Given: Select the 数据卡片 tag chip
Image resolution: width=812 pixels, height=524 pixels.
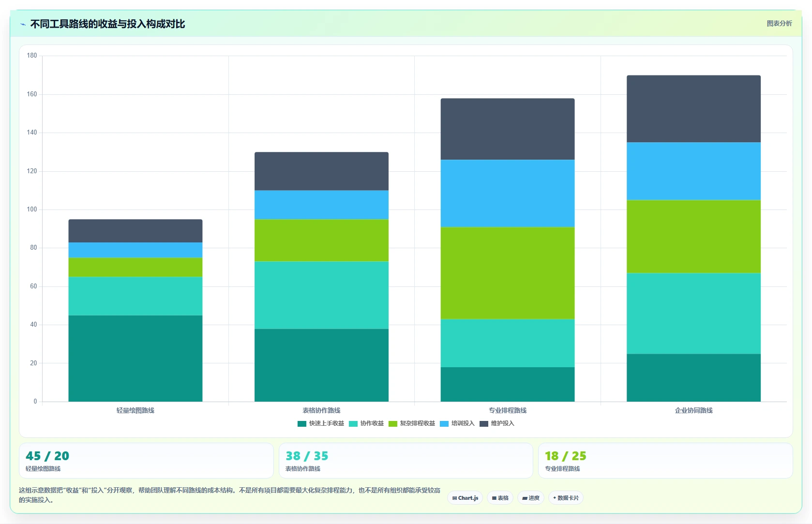Looking at the screenshot, I should (x=566, y=498).
